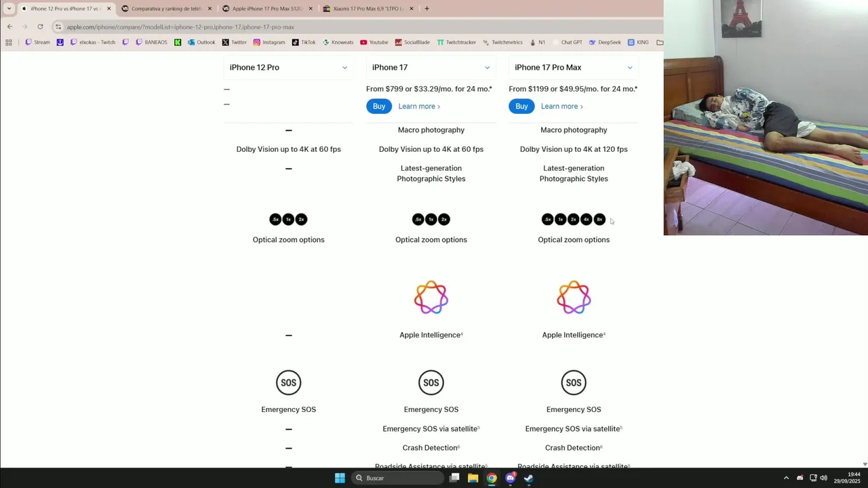Reload the current page
868x488 pixels.
(40, 26)
